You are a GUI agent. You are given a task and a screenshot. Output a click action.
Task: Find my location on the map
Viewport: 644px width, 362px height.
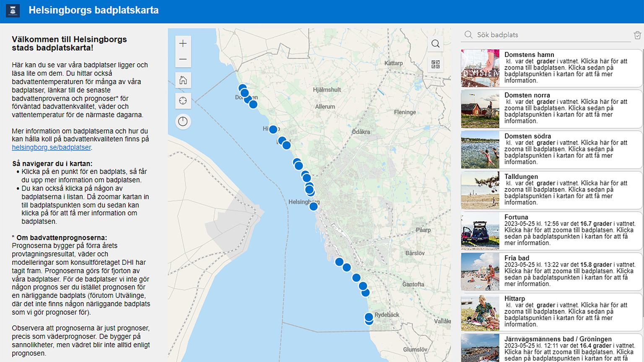point(183,101)
